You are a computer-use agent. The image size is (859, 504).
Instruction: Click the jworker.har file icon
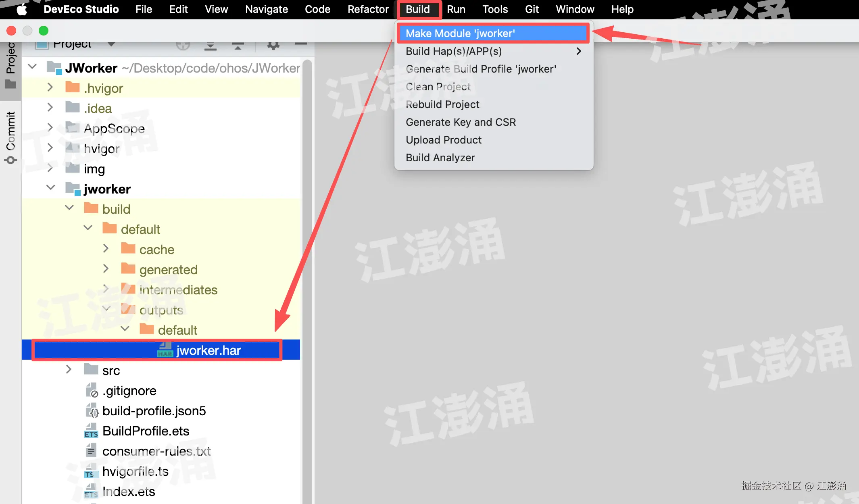[165, 350]
